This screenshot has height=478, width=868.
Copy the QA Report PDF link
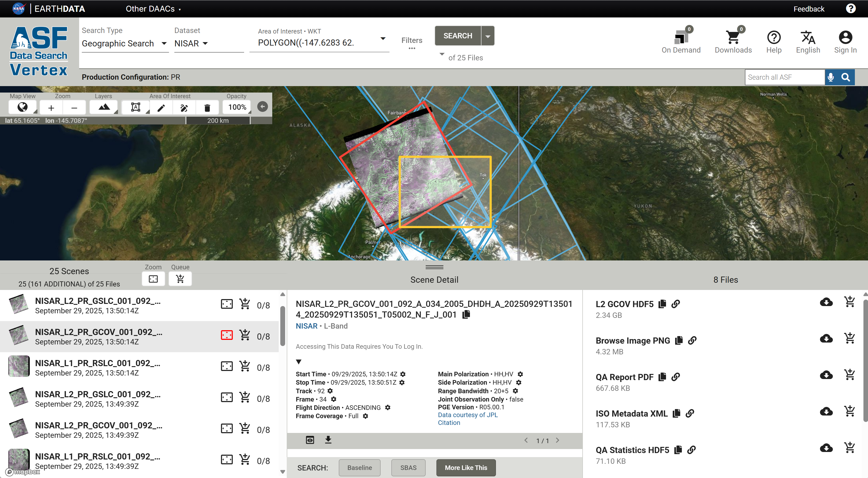(x=675, y=377)
